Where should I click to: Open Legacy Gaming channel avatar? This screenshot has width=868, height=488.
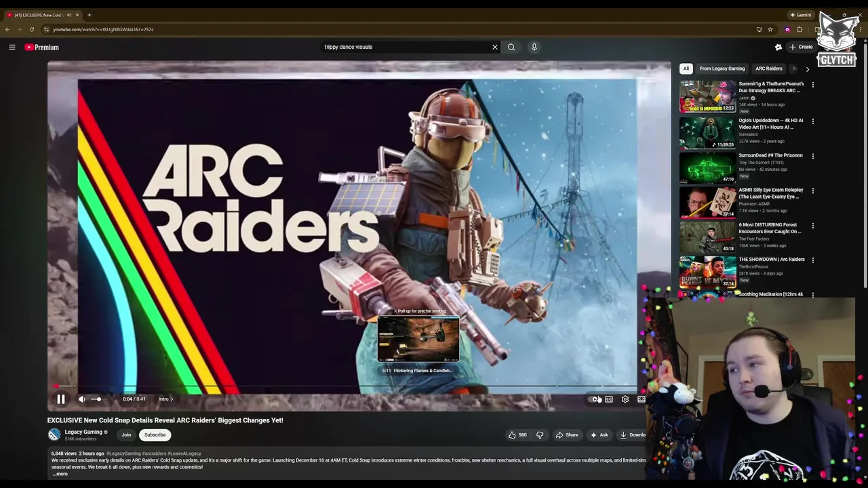pyautogui.click(x=54, y=434)
